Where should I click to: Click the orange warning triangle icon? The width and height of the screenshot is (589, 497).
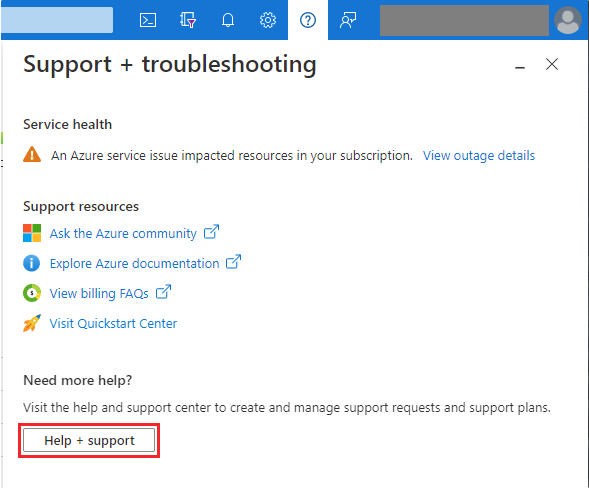[32, 154]
